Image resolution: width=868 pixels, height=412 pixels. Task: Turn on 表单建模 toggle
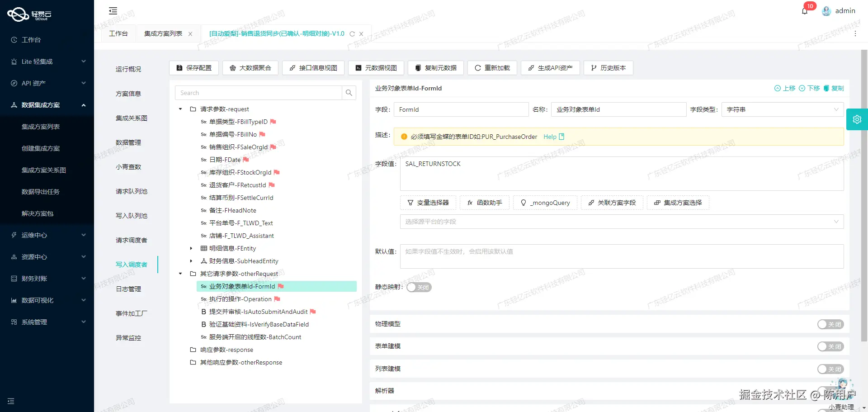[830, 346]
